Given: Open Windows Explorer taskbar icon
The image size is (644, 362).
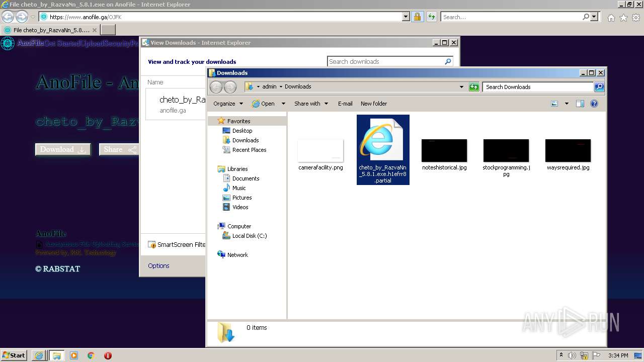Looking at the screenshot, I should point(56,355).
